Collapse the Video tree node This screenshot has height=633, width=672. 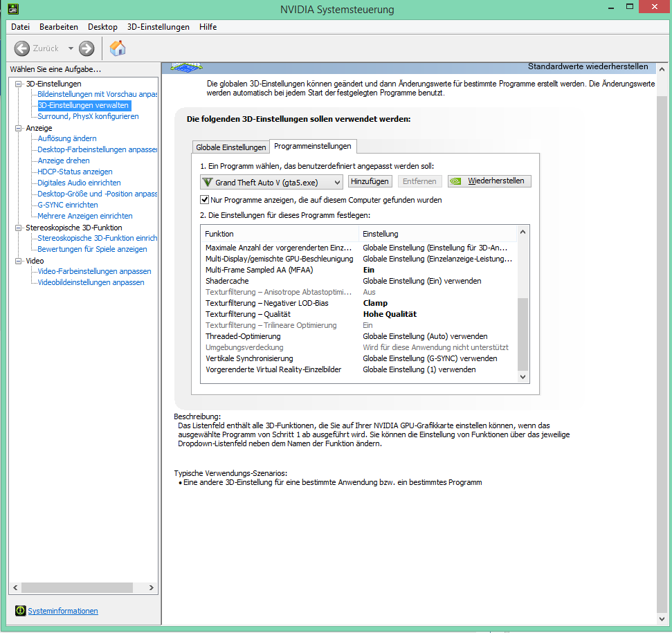18,261
